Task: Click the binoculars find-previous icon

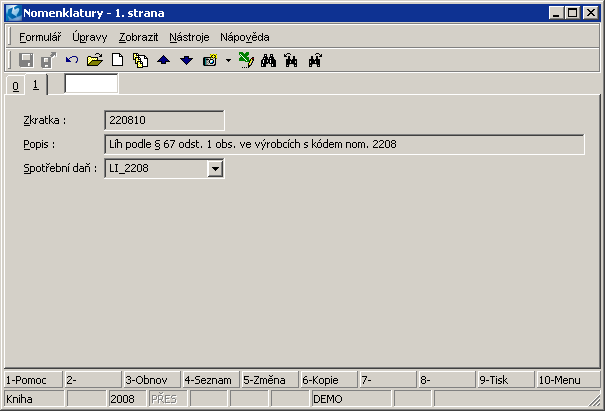Action: 291,61
